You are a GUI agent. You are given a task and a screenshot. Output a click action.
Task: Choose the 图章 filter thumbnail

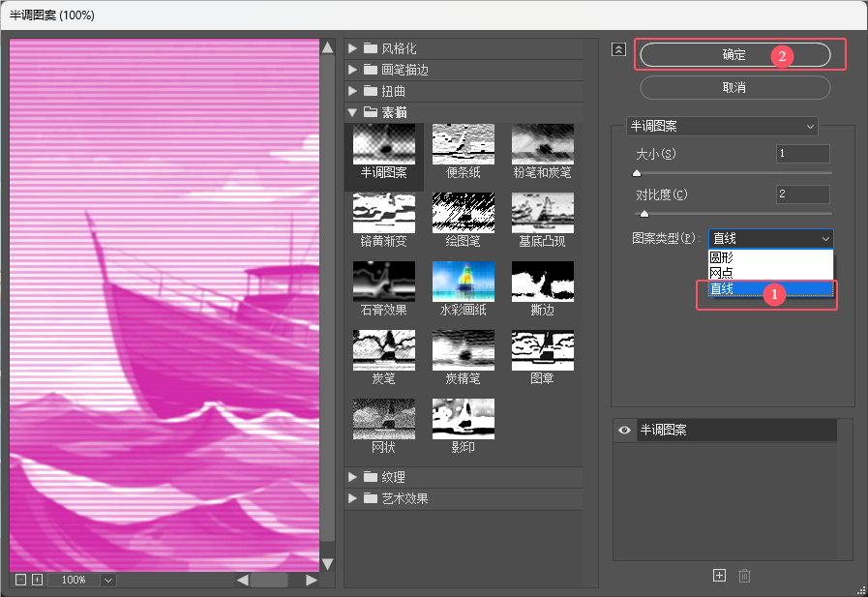543,350
